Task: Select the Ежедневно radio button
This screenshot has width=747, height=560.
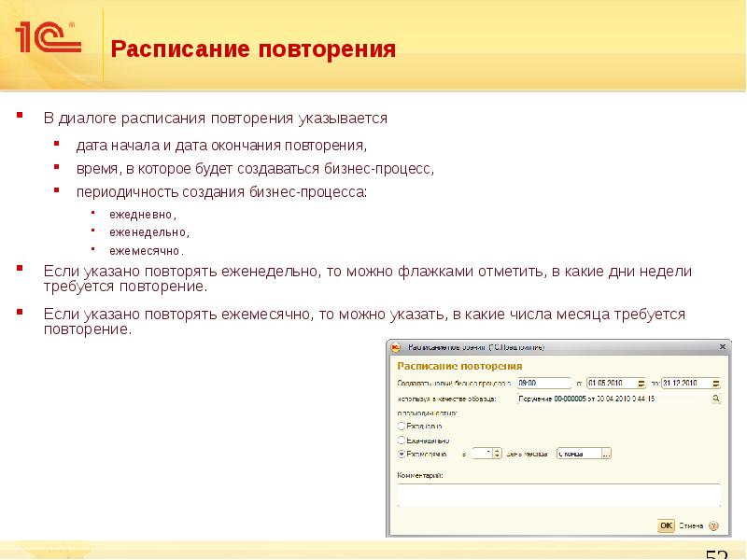Action: point(402,425)
